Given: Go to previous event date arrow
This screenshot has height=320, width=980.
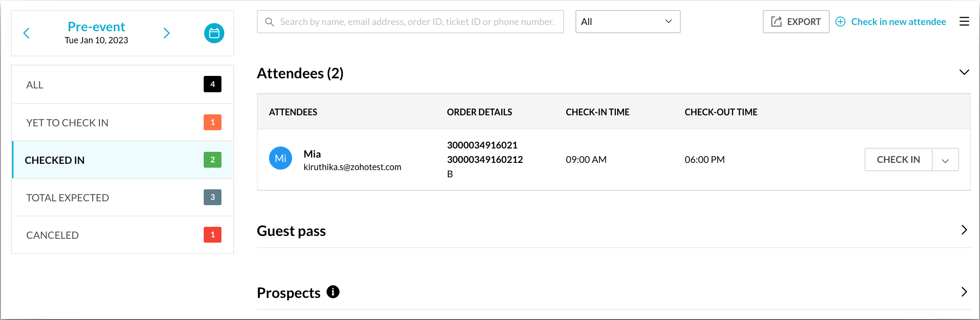Looking at the screenshot, I should coord(26,33).
